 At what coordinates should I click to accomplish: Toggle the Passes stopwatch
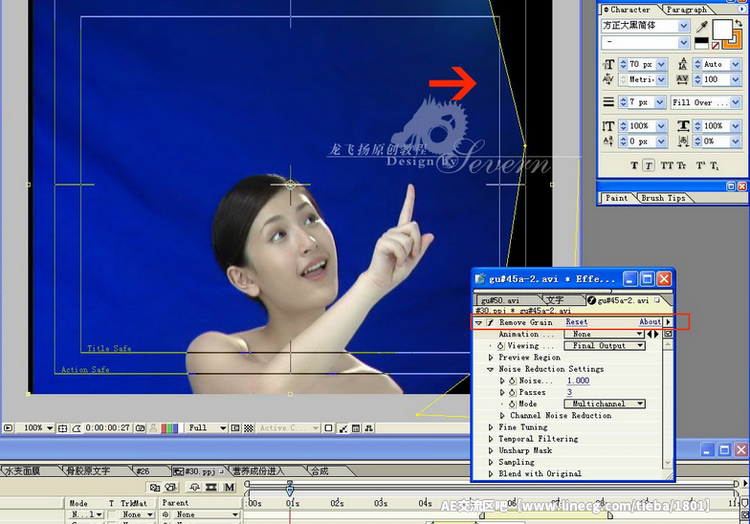tap(512, 393)
